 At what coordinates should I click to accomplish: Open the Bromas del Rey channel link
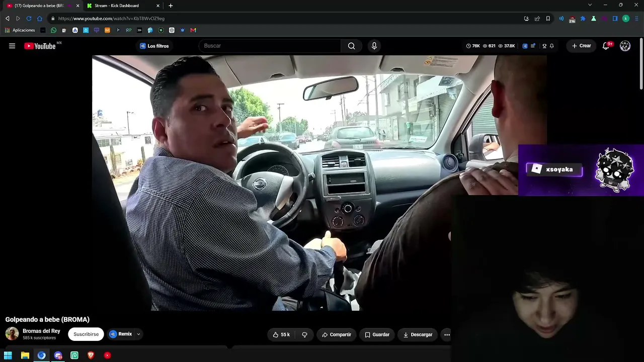41,331
